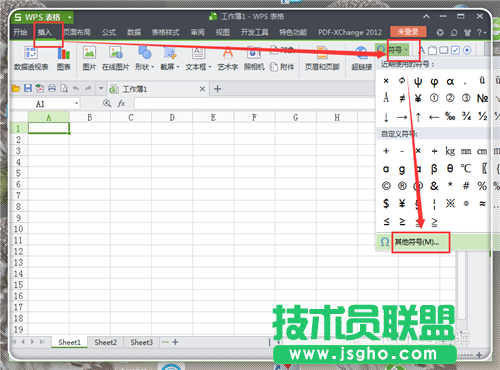This screenshot has width=500, height=370.
Task: Insert the ℃ custom symbol
Action: [x=466, y=168]
